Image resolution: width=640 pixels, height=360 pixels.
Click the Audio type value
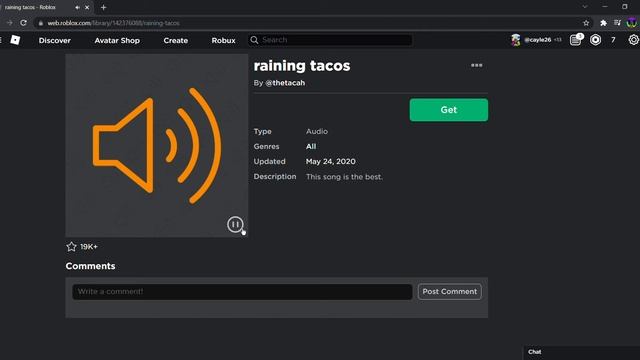coord(317,131)
